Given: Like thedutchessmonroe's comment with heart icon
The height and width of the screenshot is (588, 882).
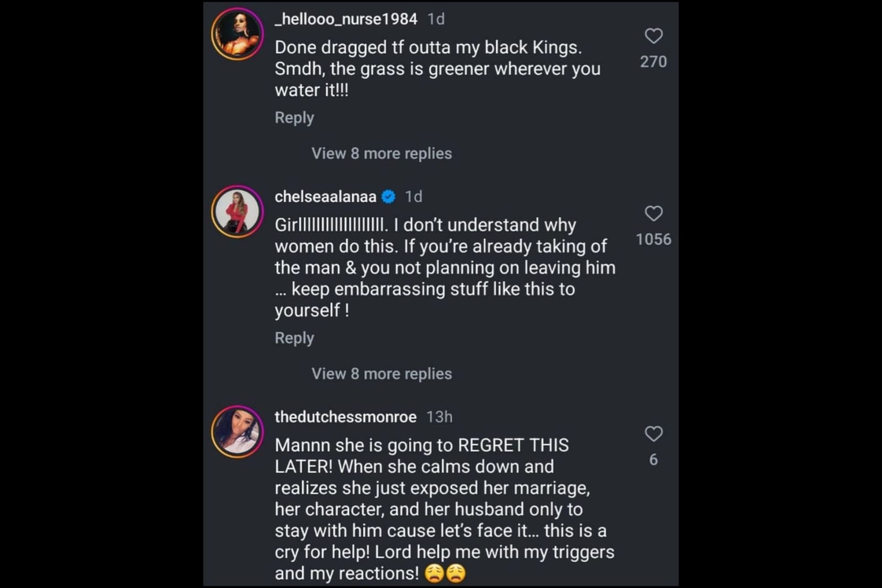Looking at the screenshot, I should coord(653,434).
